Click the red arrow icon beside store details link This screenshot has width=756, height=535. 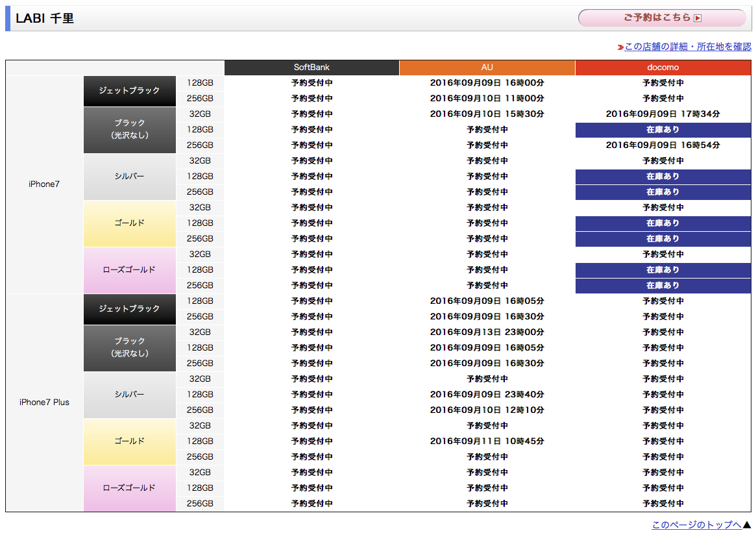pos(620,47)
